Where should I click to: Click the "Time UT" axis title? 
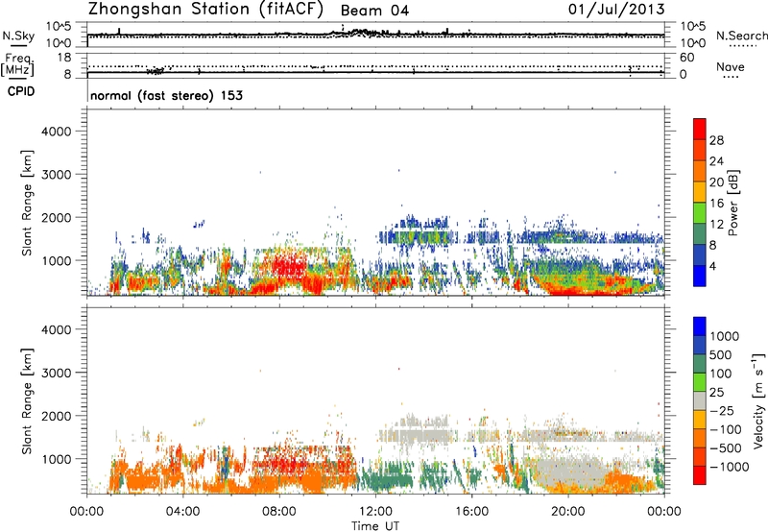pos(375,526)
